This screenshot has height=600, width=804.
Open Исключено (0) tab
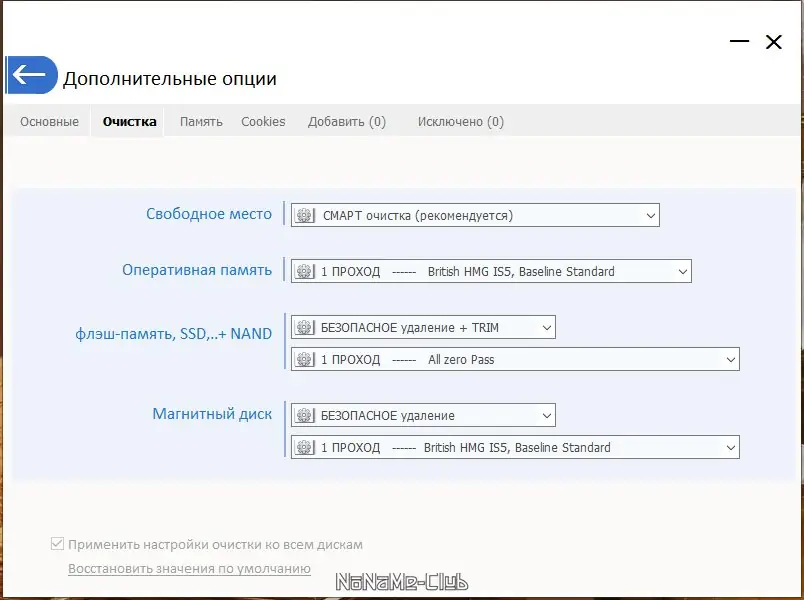(x=460, y=122)
